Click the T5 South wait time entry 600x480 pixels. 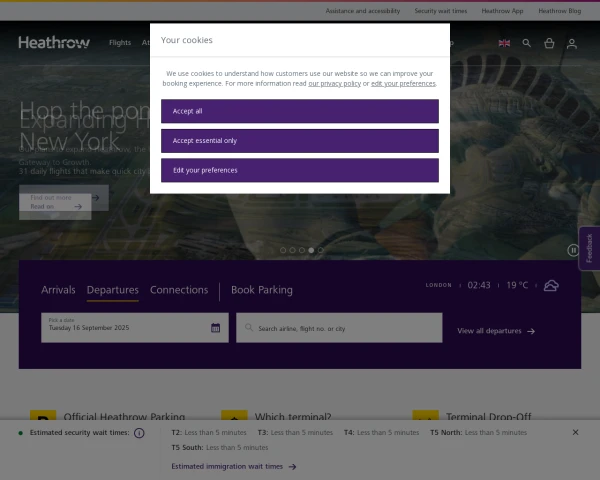[220, 447]
